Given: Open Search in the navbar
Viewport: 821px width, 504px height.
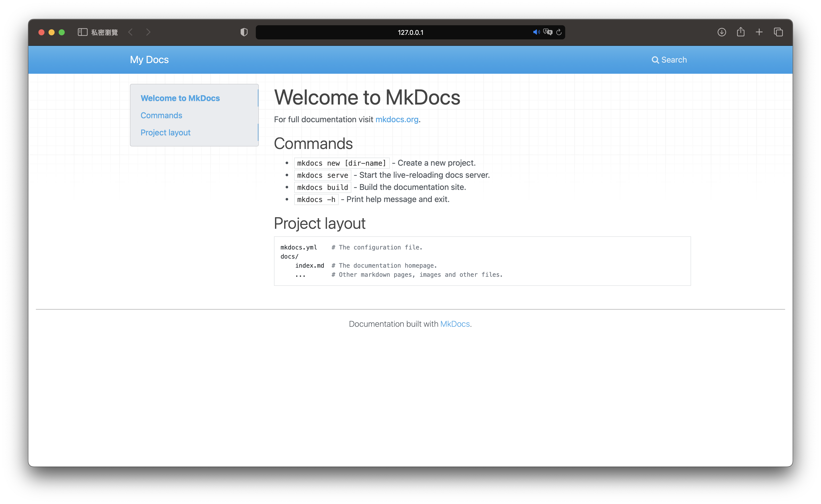Looking at the screenshot, I should 669,60.
